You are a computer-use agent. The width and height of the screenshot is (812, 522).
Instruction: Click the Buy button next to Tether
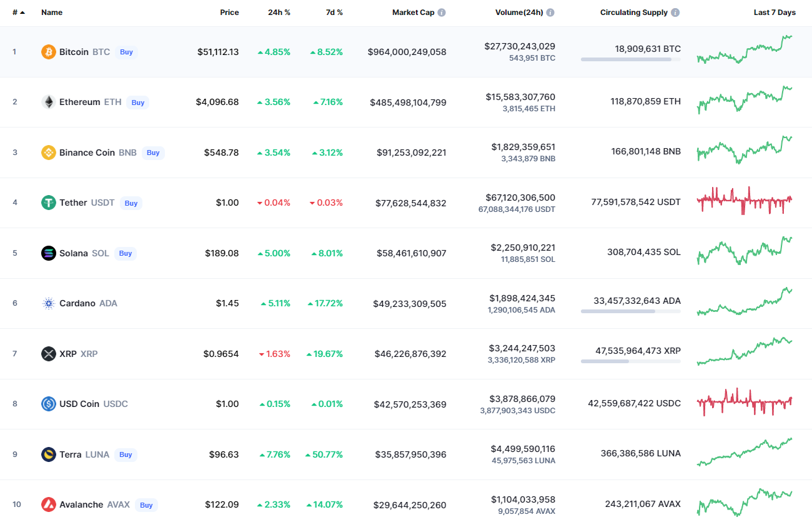(x=131, y=203)
